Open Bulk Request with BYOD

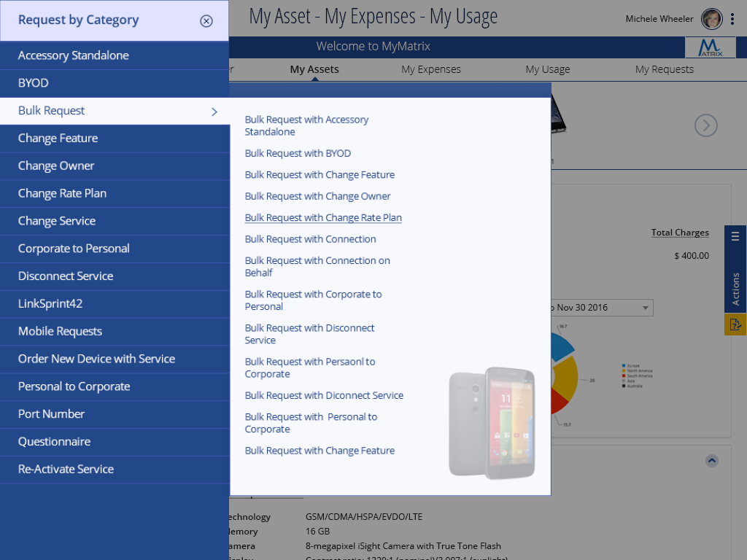pos(298,153)
